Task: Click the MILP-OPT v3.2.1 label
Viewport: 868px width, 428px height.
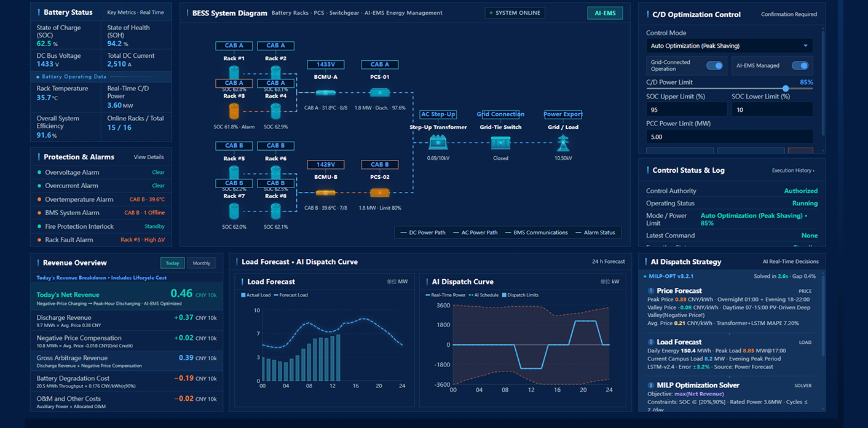Action: pyautogui.click(x=671, y=276)
